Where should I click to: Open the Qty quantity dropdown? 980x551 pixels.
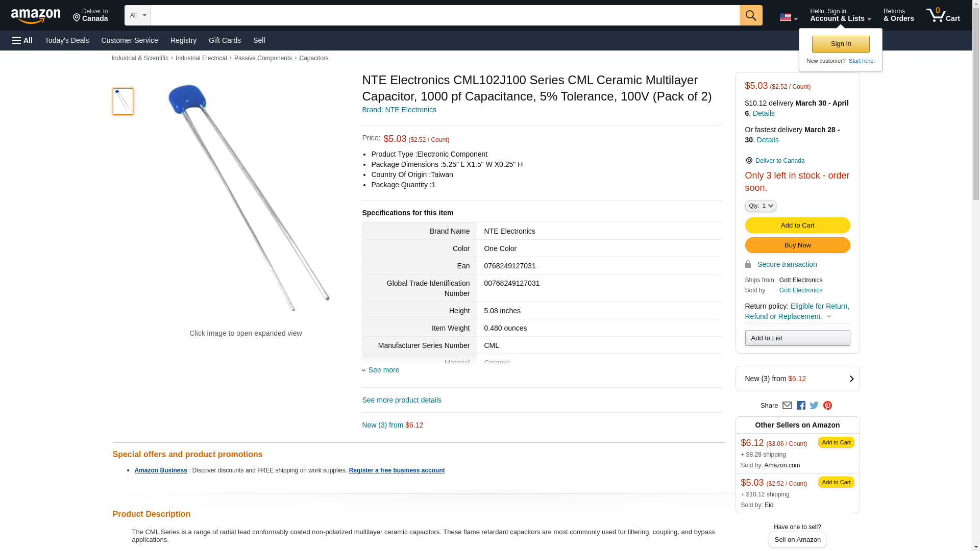tap(760, 206)
